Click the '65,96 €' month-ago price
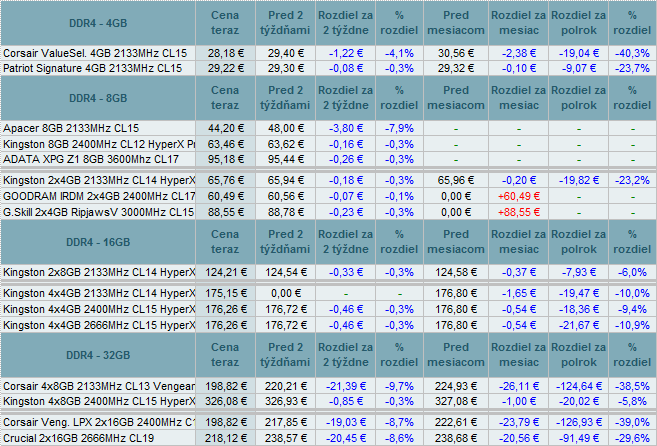657x446 pixels. [456, 180]
